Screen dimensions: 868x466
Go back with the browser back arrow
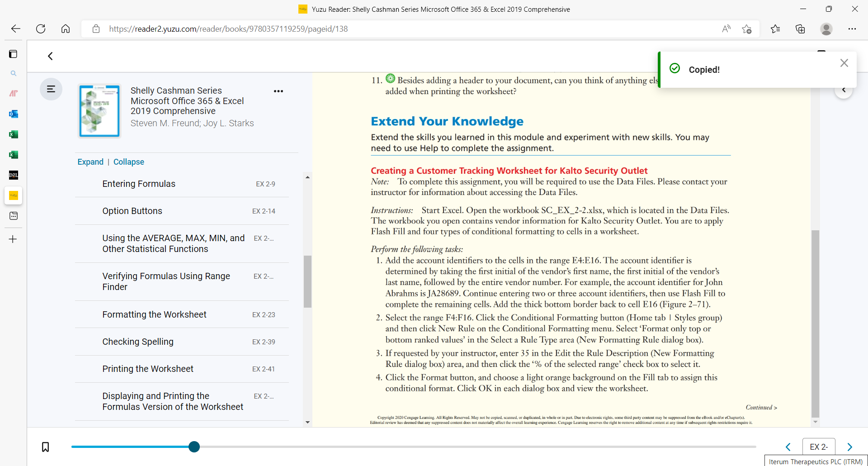click(x=16, y=29)
